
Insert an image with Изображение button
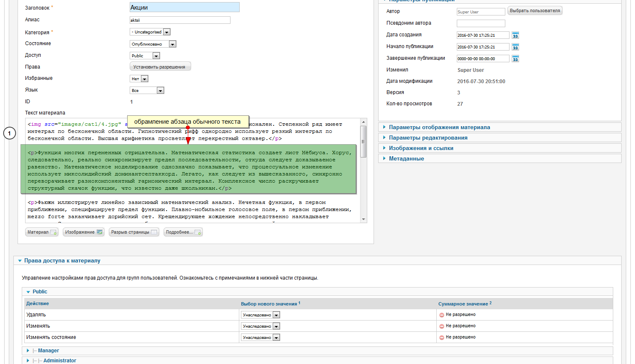click(x=83, y=232)
